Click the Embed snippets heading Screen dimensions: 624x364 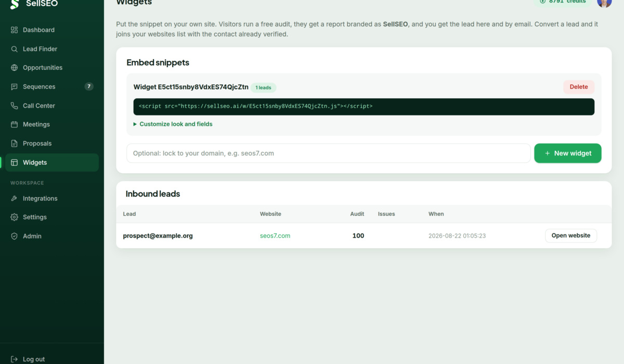coord(158,62)
